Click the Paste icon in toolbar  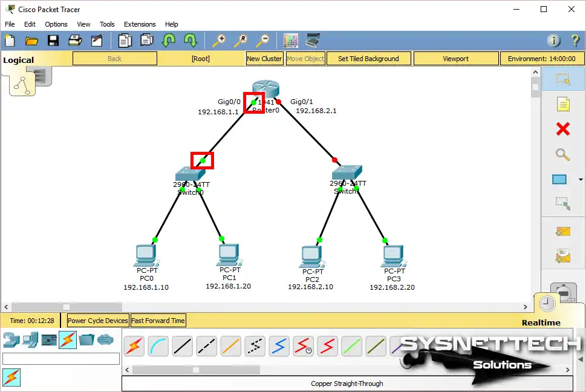[x=147, y=41]
